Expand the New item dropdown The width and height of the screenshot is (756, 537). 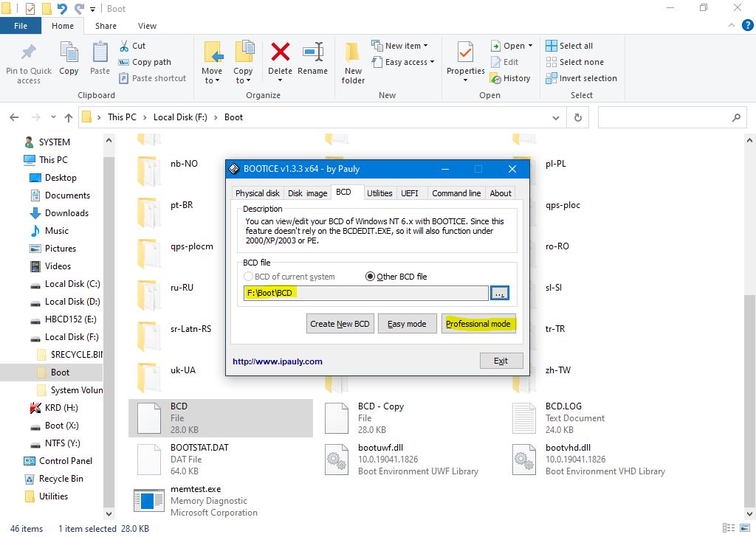click(402, 46)
